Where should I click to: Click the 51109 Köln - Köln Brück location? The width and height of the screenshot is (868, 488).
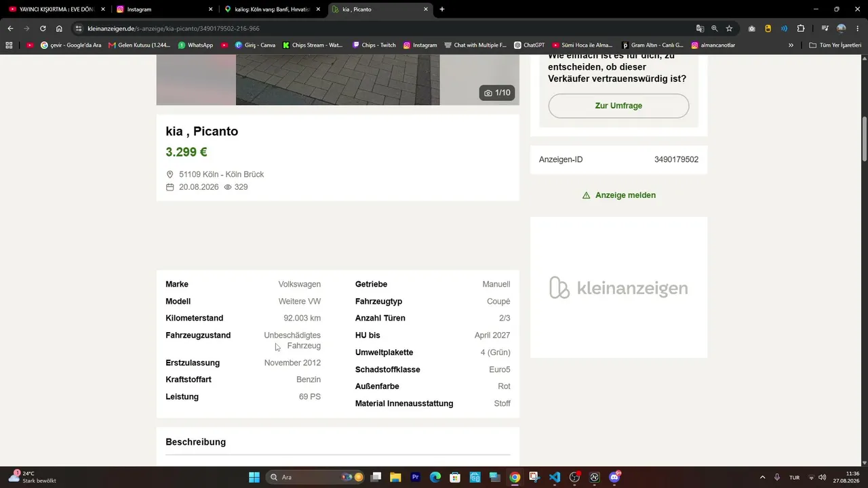(x=221, y=174)
